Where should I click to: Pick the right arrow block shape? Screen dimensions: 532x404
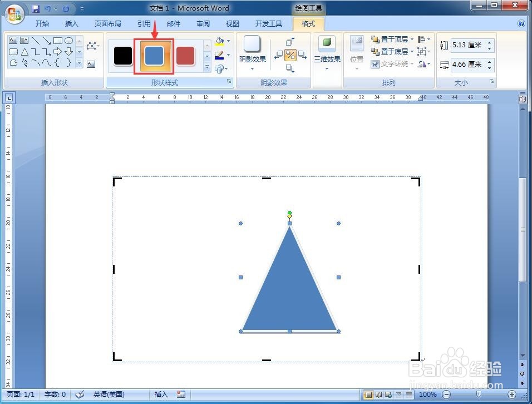pos(58,52)
